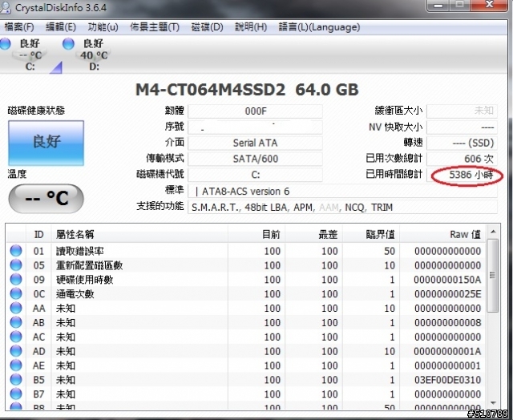Click status orb for attribute AC row
513x420 pixels.
(16, 337)
